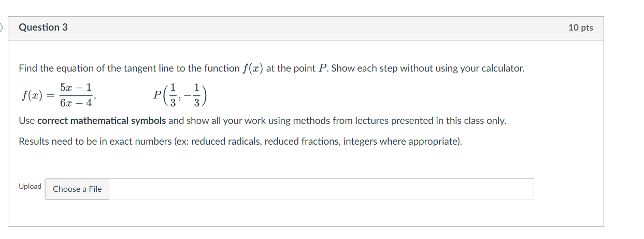Screen dimensions: 644x239
Task: Click the Question 3 heading
Action: 43,27
